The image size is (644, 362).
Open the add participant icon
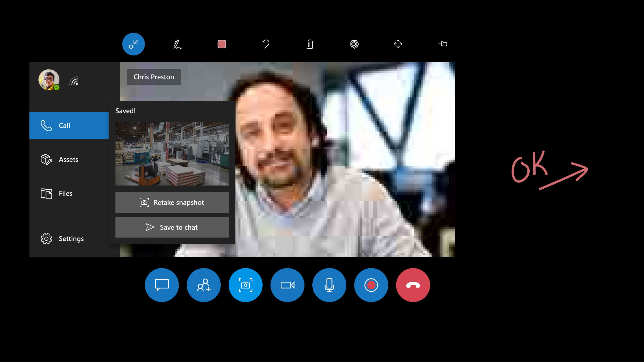coord(203,285)
